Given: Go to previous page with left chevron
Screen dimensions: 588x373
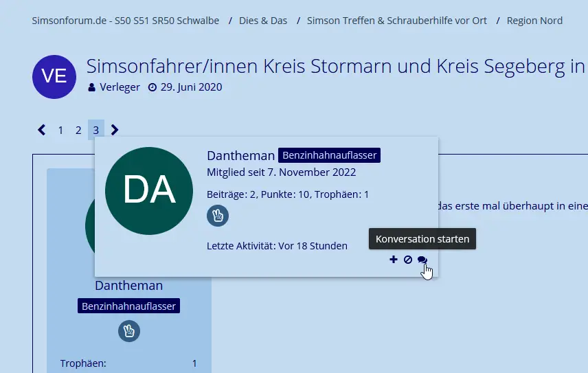Looking at the screenshot, I should point(42,130).
